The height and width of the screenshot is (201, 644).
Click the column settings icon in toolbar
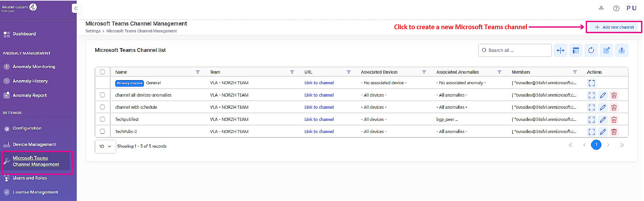[x=575, y=50]
